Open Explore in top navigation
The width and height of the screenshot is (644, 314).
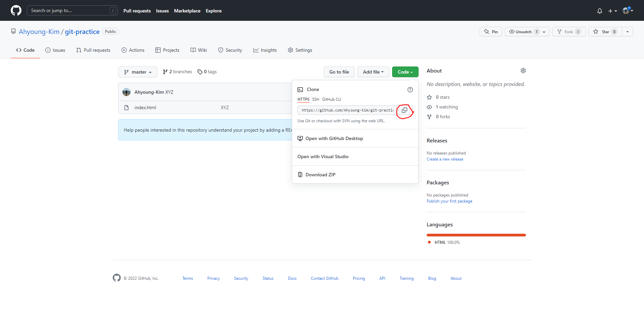(214, 11)
